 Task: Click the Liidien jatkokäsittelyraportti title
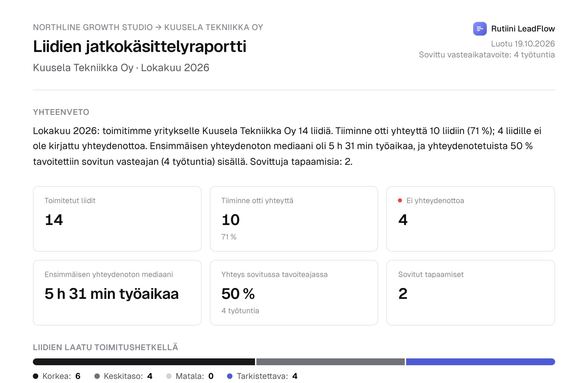tap(139, 47)
